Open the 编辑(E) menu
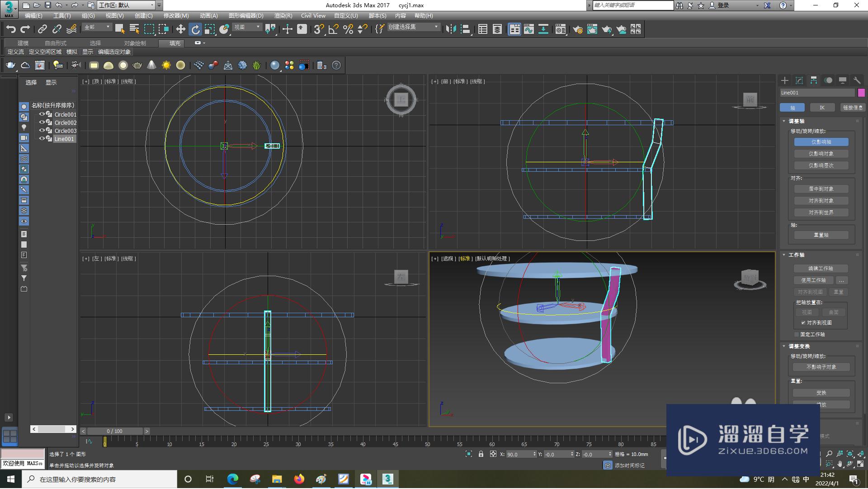The height and width of the screenshot is (489, 868). [x=33, y=16]
